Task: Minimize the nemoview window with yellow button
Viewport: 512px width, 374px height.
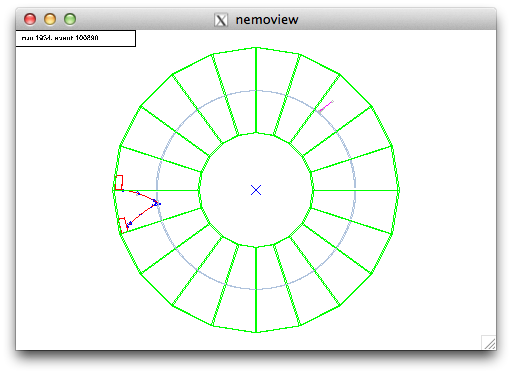Action: pyautogui.click(x=50, y=19)
